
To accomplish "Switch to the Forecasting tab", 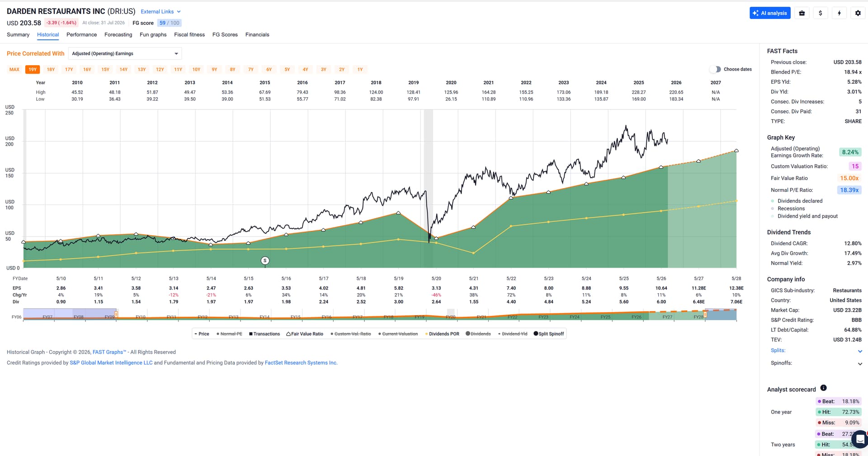I will pyautogui.click(x=118, y=35).
